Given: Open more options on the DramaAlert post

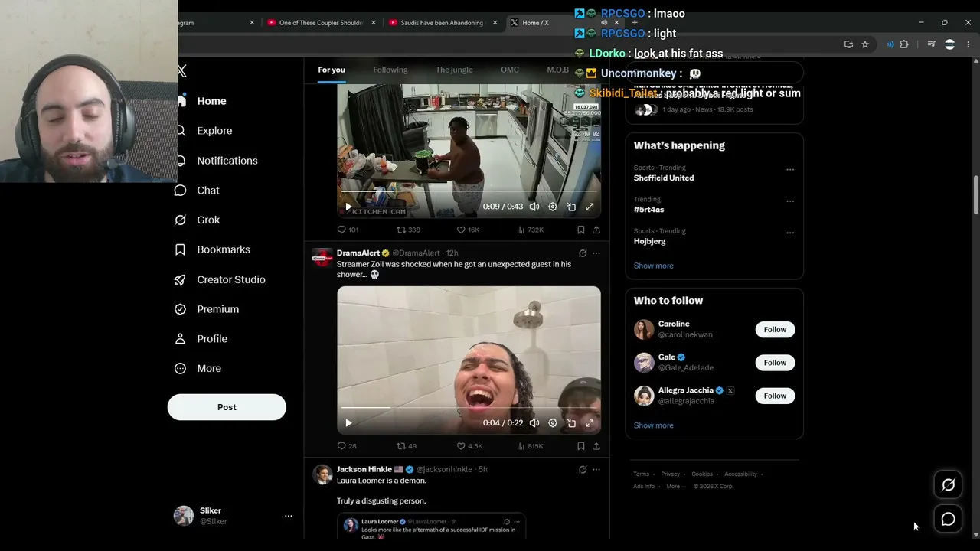Looking at the screenshot, I should point(596,253).
